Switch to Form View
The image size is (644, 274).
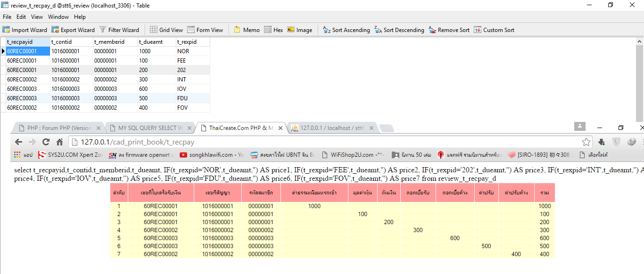205,30
